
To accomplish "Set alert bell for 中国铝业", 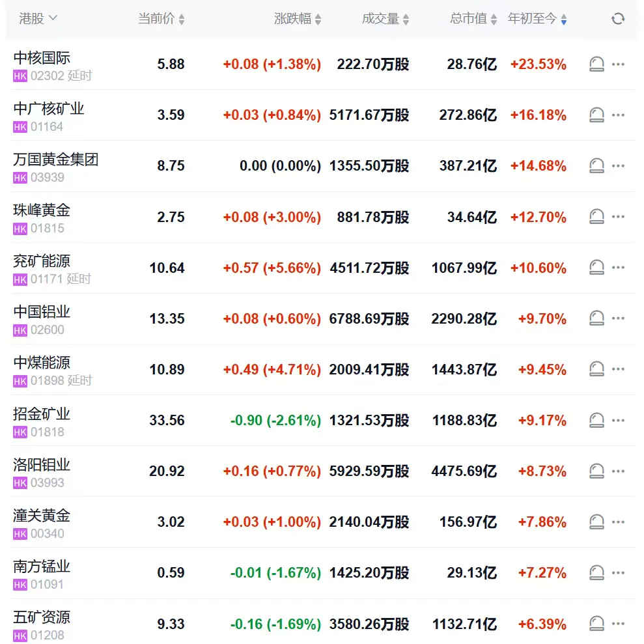I will [596, 318].
